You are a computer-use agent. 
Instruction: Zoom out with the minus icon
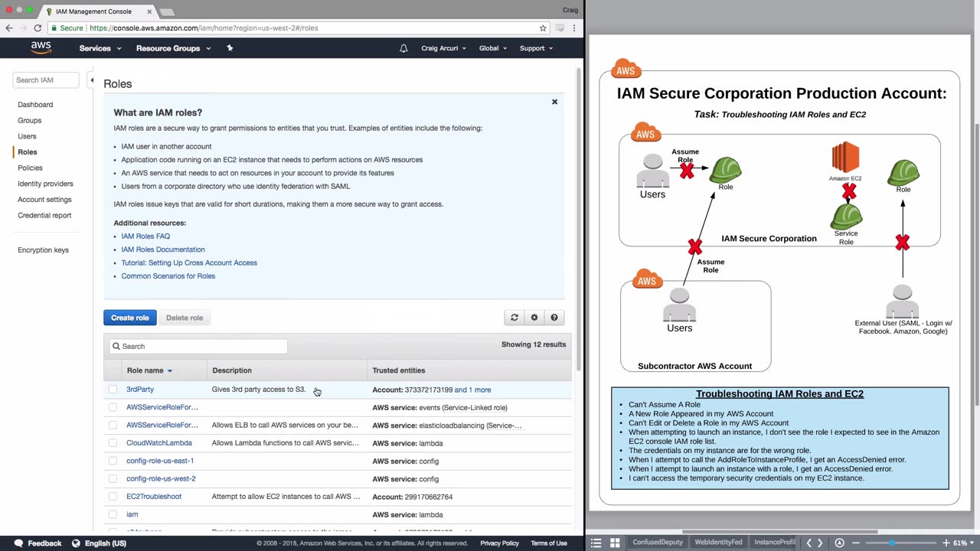coord(856,543)
